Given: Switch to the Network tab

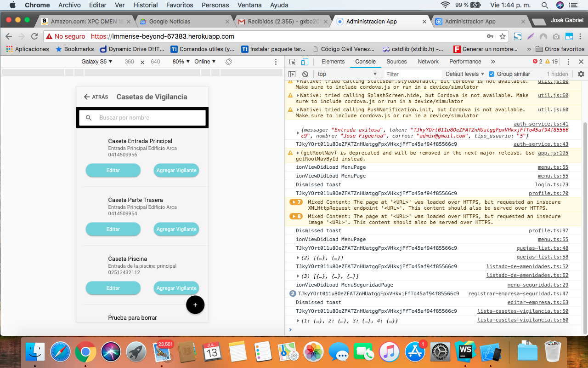Looking at the screenshot, I should point(428,62).
